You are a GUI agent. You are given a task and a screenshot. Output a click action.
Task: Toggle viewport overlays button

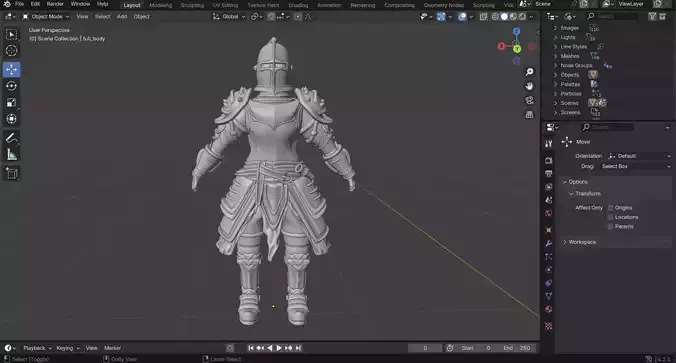click(x=462, y=16)
